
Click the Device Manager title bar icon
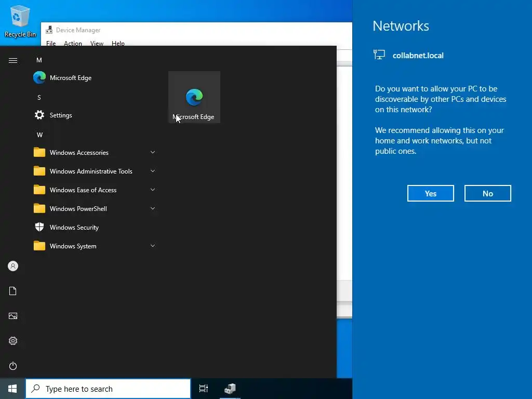[49, 30]
